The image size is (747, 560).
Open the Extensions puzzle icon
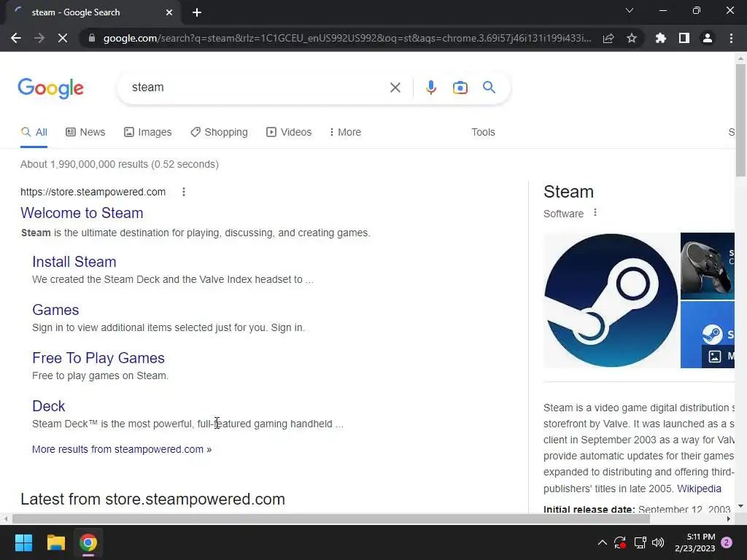click(x=661, y=38)
